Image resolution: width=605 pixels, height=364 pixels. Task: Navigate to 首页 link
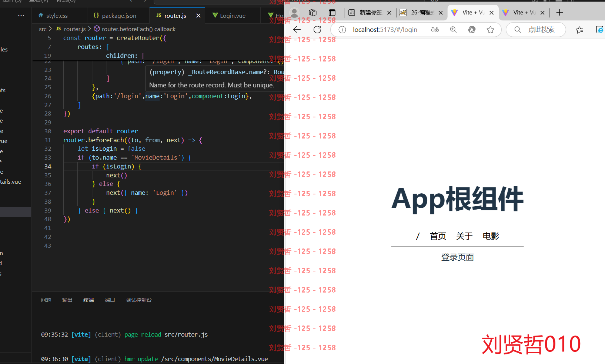pyautogui.click(x=438, y=236)
